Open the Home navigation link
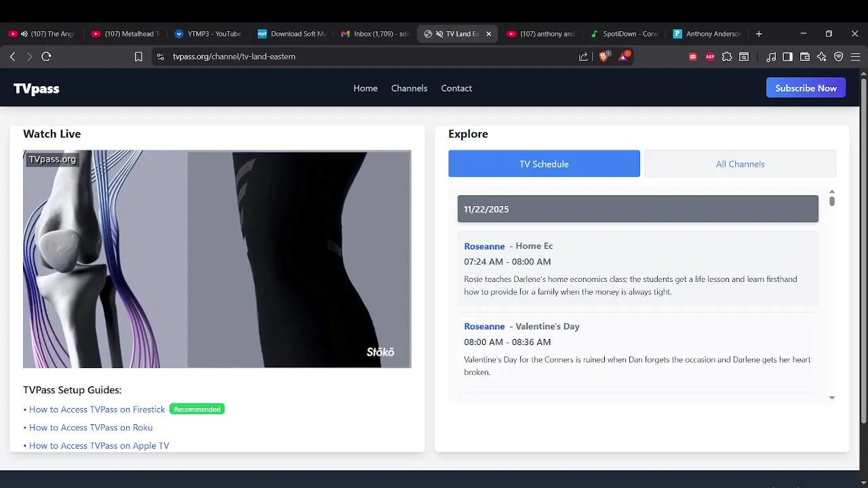The image size is (868, 488). pyautogui.click(x=366, y=88)
